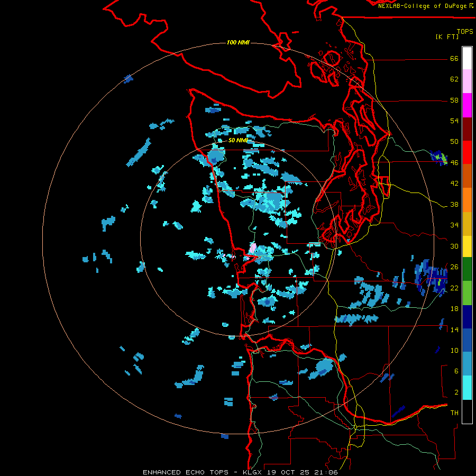Click the '38' legend value label

pyautogui.click(x=454, y=205)
